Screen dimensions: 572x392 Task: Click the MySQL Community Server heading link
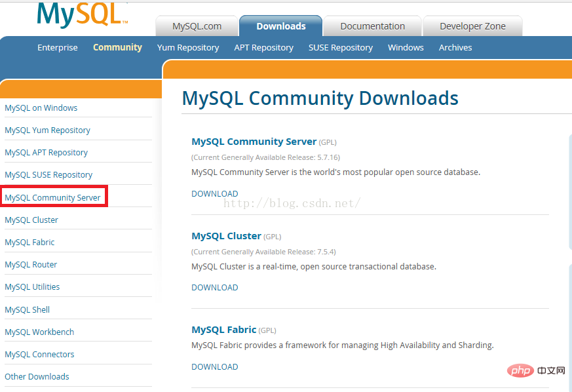[254, 142]
